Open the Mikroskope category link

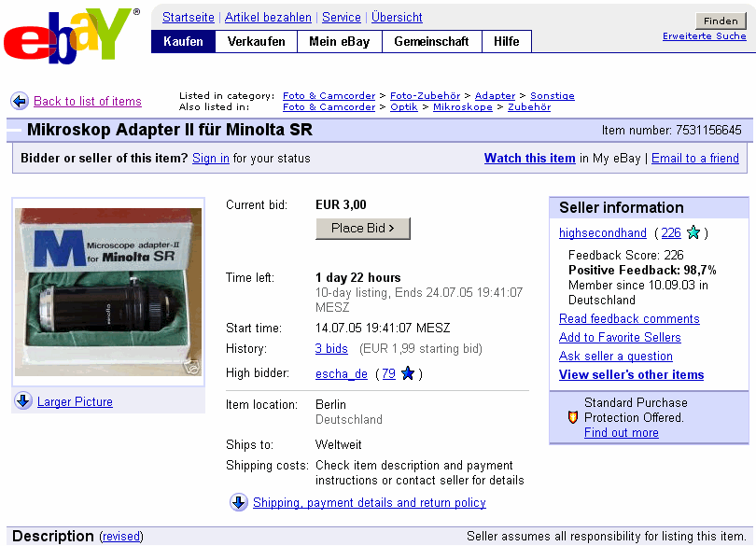[463, 106]
